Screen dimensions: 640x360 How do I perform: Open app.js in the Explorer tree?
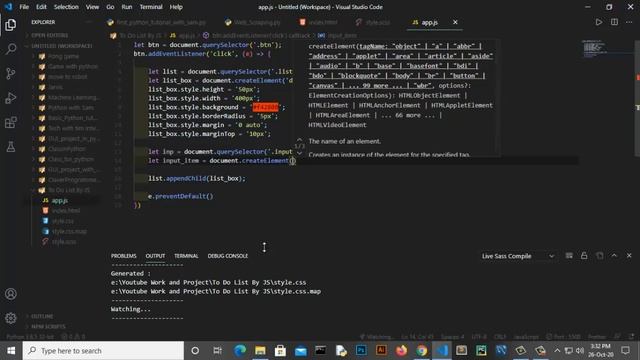click(60, 200)
